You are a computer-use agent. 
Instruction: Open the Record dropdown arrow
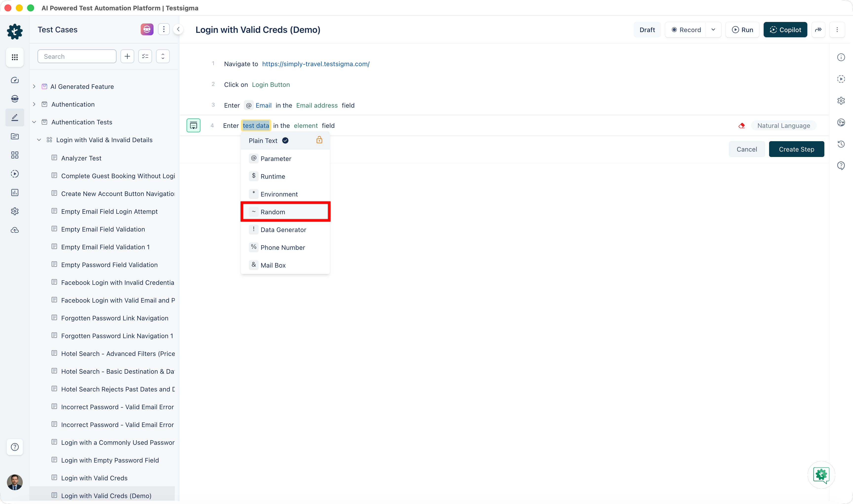[713, 30]
